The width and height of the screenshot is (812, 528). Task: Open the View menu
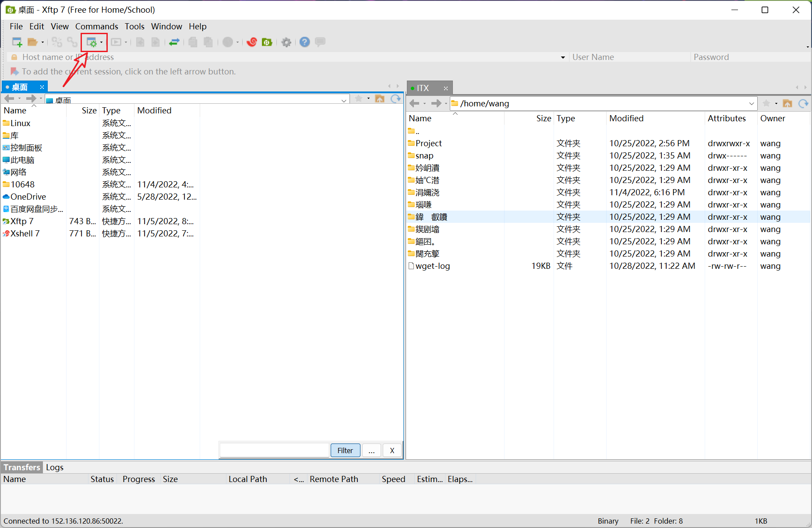click(60, 26)
